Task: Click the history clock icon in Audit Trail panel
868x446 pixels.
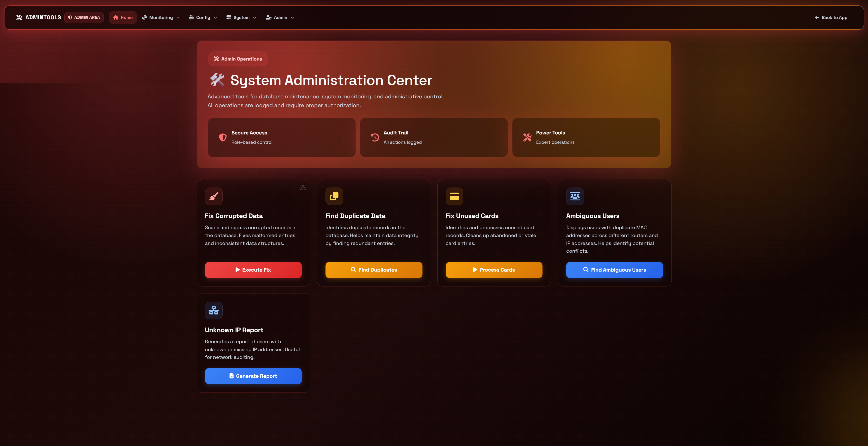Action: (x=374, y=137)
